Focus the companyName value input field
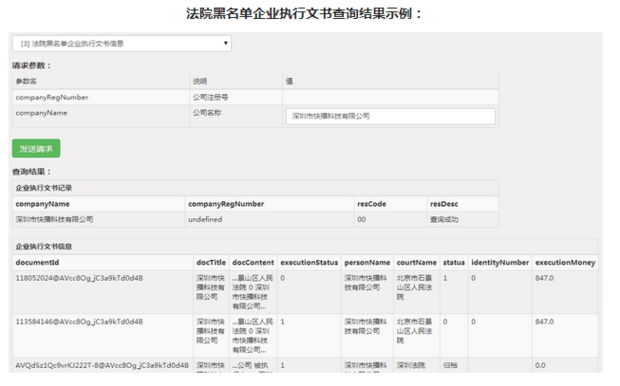This screenshot has height=386, width=620. click(390, 116)
